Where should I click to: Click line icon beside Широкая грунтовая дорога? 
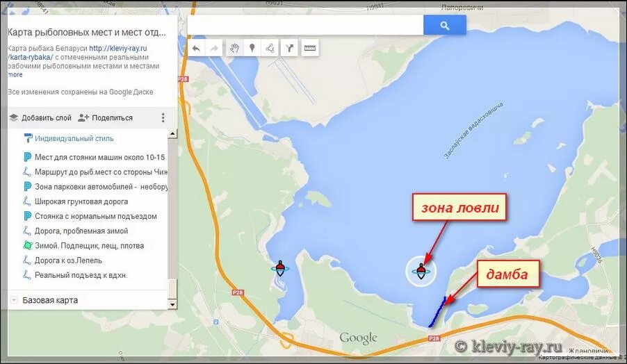point(27,201)
